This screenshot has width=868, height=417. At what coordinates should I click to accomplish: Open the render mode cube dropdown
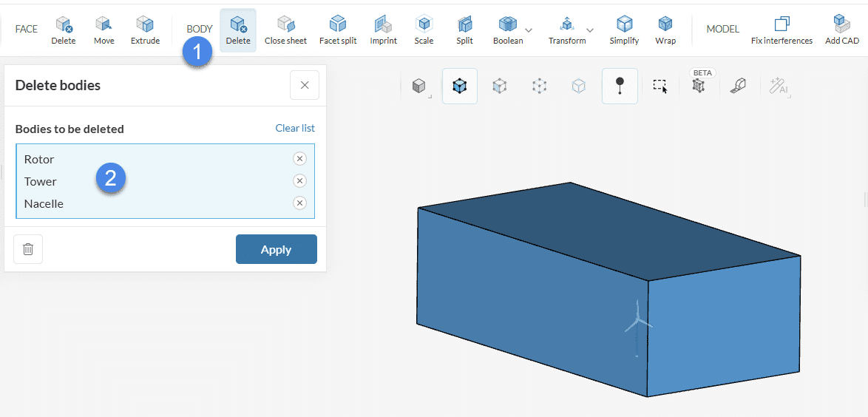pos(419,87)
